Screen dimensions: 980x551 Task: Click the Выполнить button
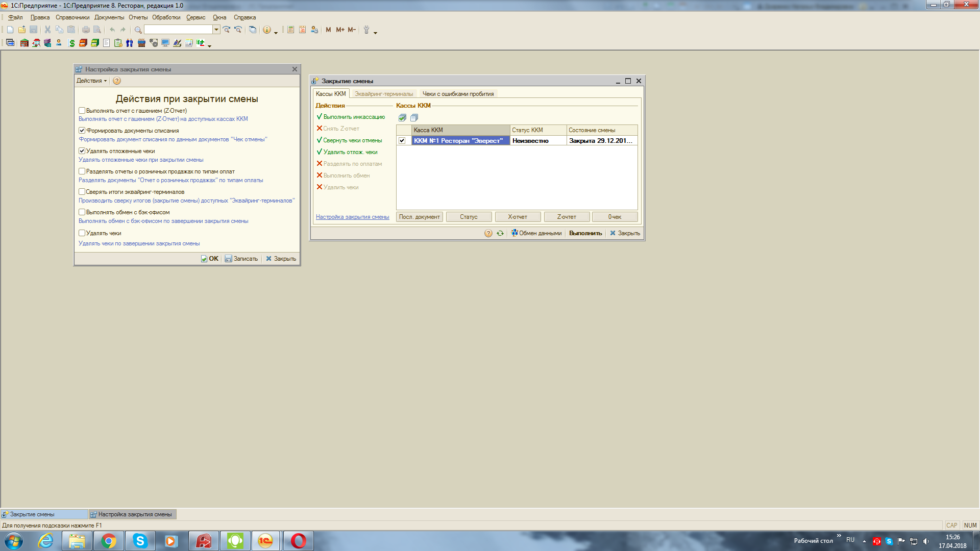(x=585, y=233)
